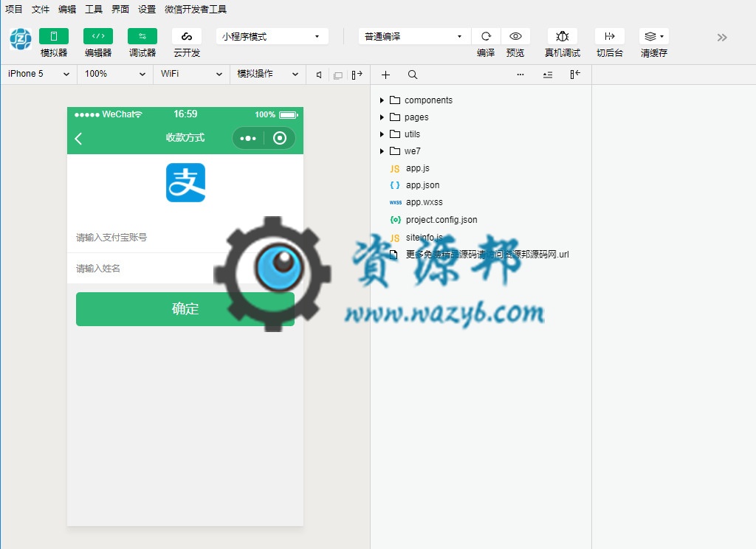Image resolution: width=756 pixels, height=549 pixels.
Task: Open the 清缓存 clear cache dropdown
Action: 654,36
